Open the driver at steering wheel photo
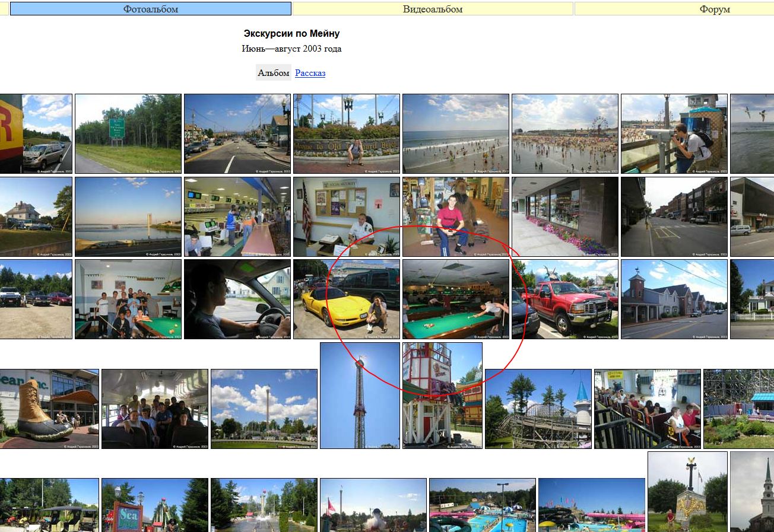The height and width of the screenshot is (532, 774). pyautogui.click(x=237, y=299)
